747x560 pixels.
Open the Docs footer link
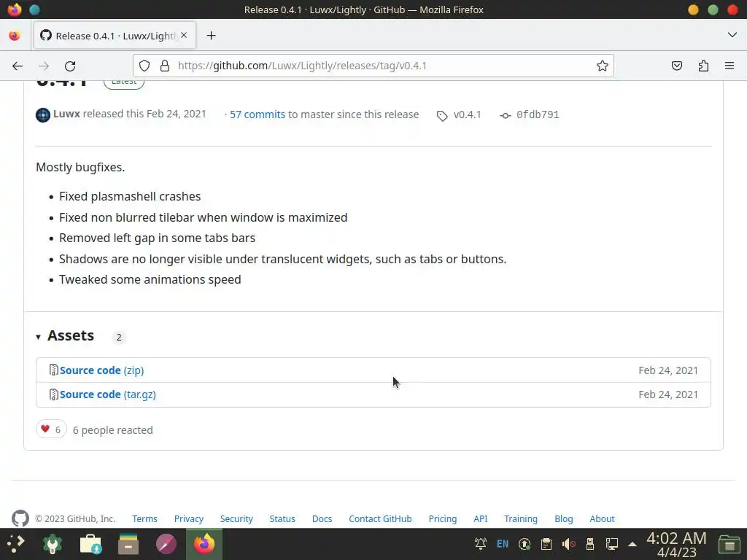pos(322,519)
